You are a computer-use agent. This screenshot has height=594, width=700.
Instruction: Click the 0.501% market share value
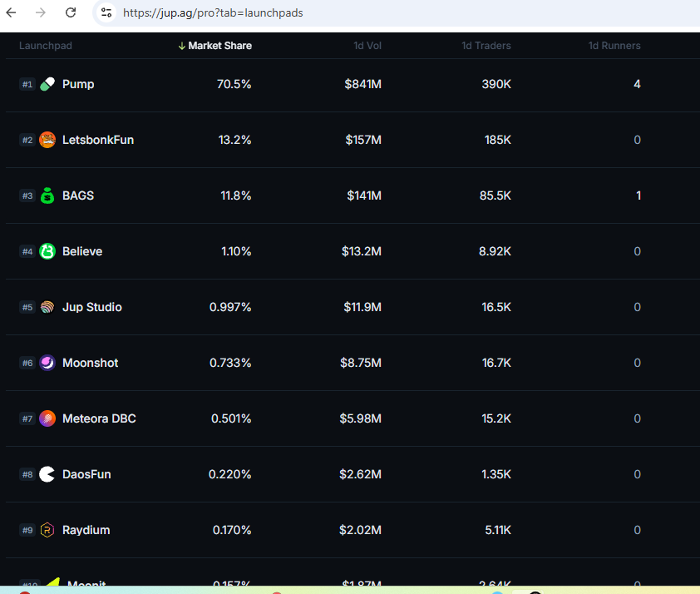pos(231,418)
